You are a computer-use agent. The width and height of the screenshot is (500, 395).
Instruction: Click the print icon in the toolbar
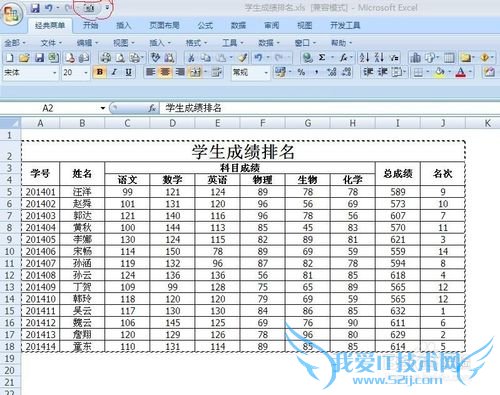click(x=106, y=58)
